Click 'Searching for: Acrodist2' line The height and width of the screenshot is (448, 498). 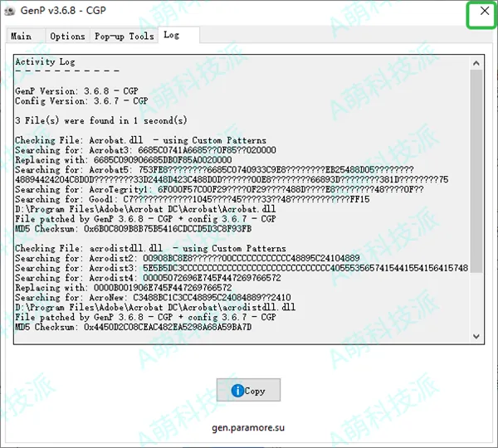click(188, 258)
